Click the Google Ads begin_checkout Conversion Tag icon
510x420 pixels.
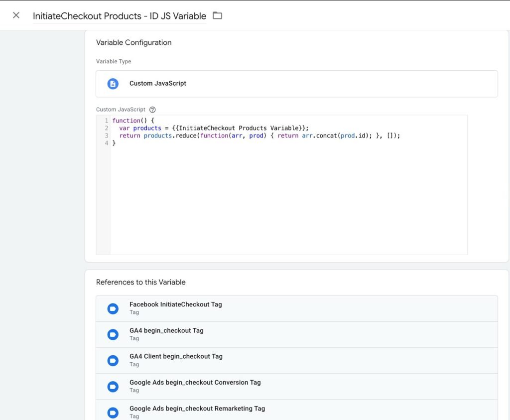(x=113, y=387)
